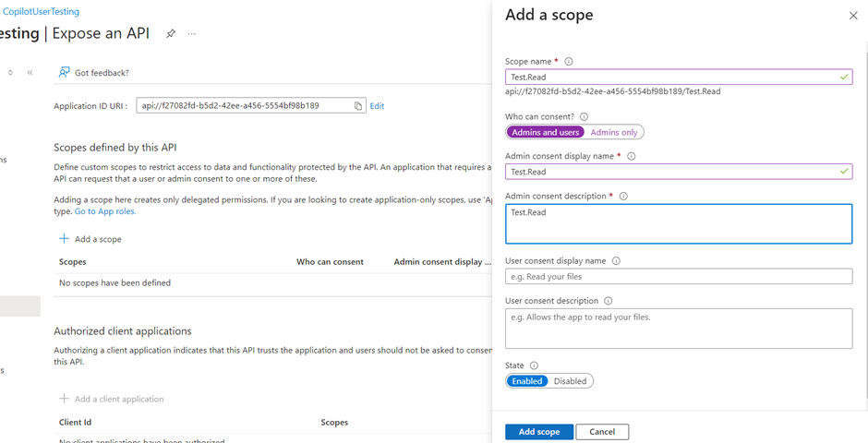Screen dimensions: 868x443
Task: Click the Add scope button
Action: [539, 432]
